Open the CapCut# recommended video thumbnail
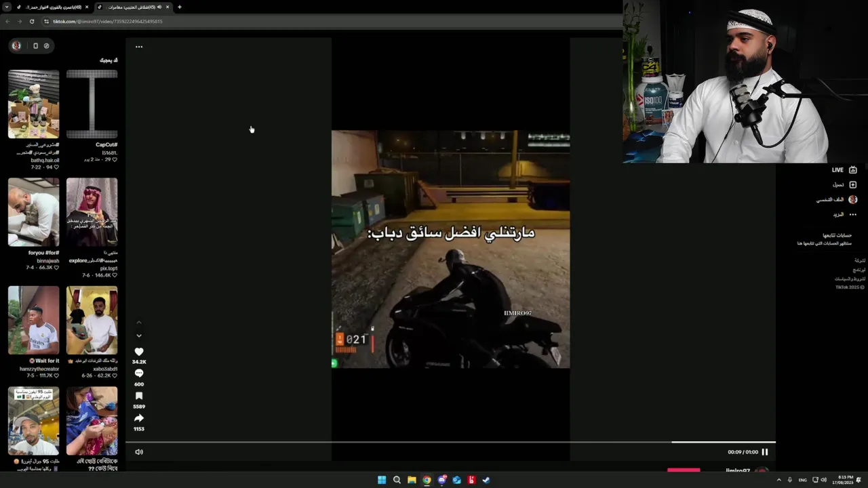Viewport: 868px width, 488px height. pos(92,104)
